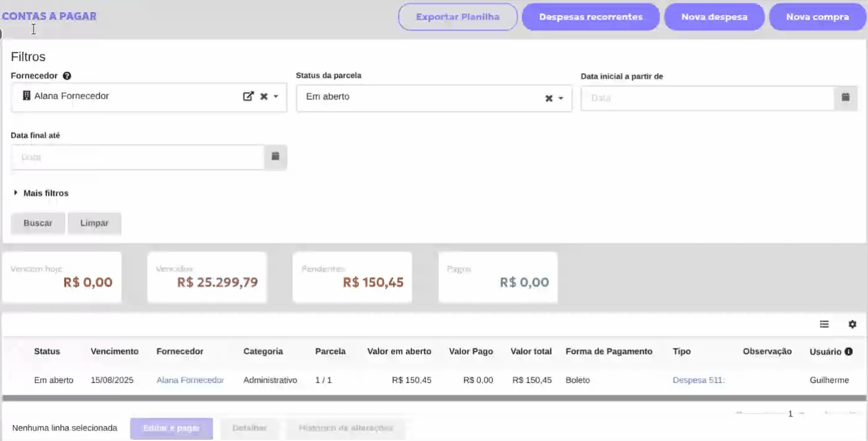868x441 pixels.
Task: Clear the Em aberto status filter
Action: 549,98
